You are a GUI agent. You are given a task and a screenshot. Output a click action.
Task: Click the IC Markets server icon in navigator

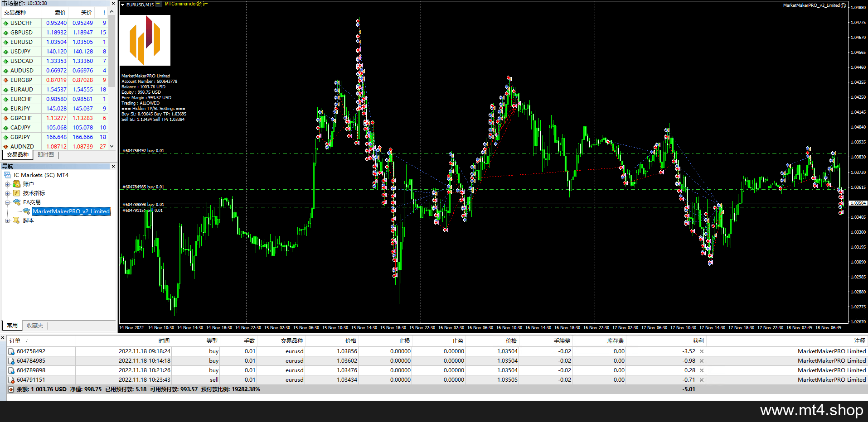coord(8,175)
